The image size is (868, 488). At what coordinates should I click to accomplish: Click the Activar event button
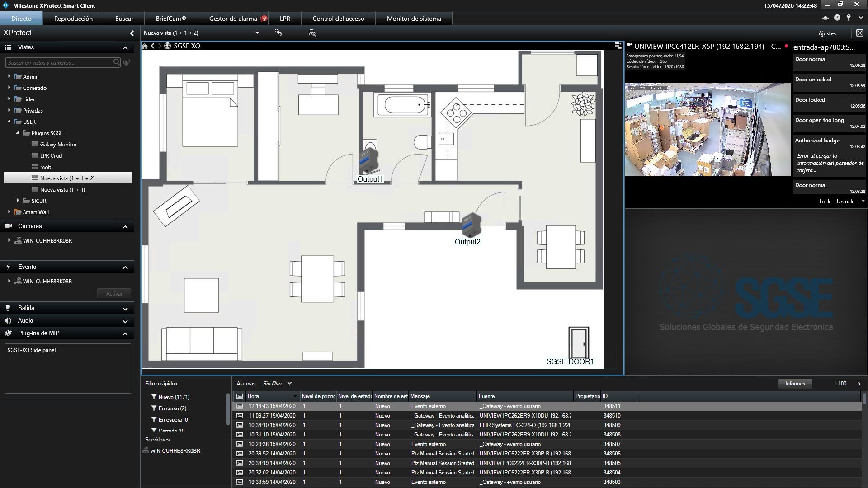(114, 294)
